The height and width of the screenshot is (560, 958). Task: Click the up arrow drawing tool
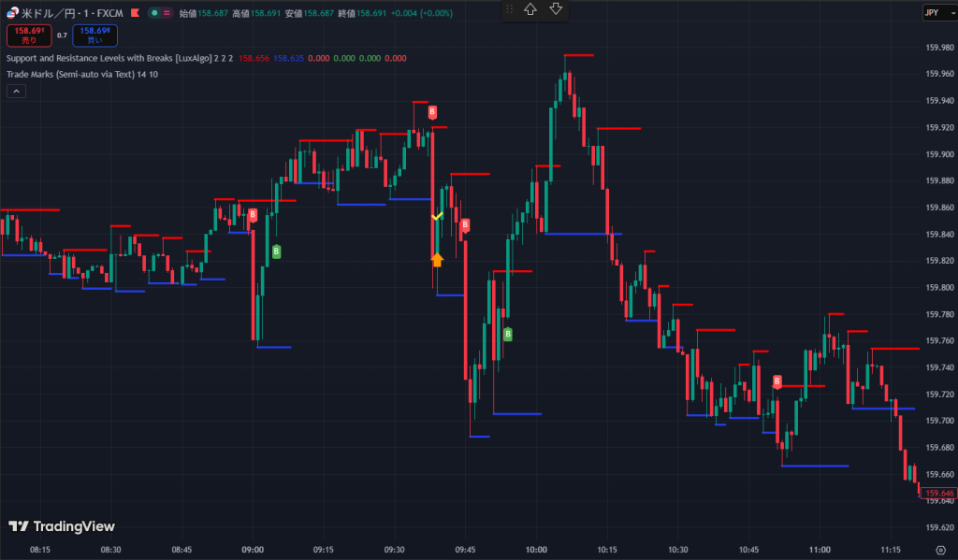[530, 9]
